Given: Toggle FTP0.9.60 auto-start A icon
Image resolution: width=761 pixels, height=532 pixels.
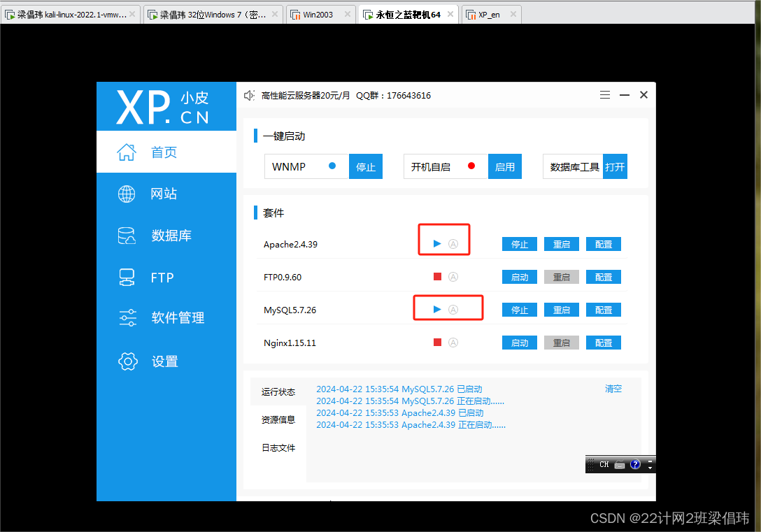Looking at the screenshot, I should click(453, 277).
